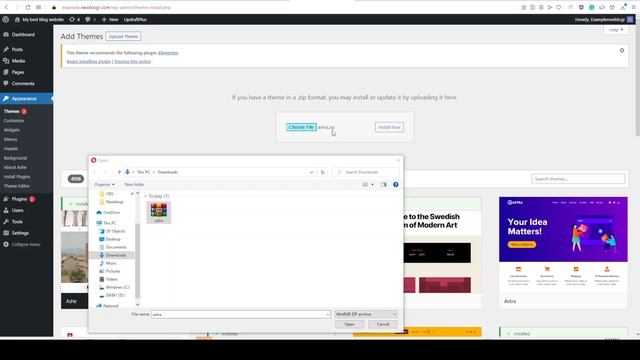
Task: Click the Astra theme preview thumbnail
Action: (x=563, y=245)
